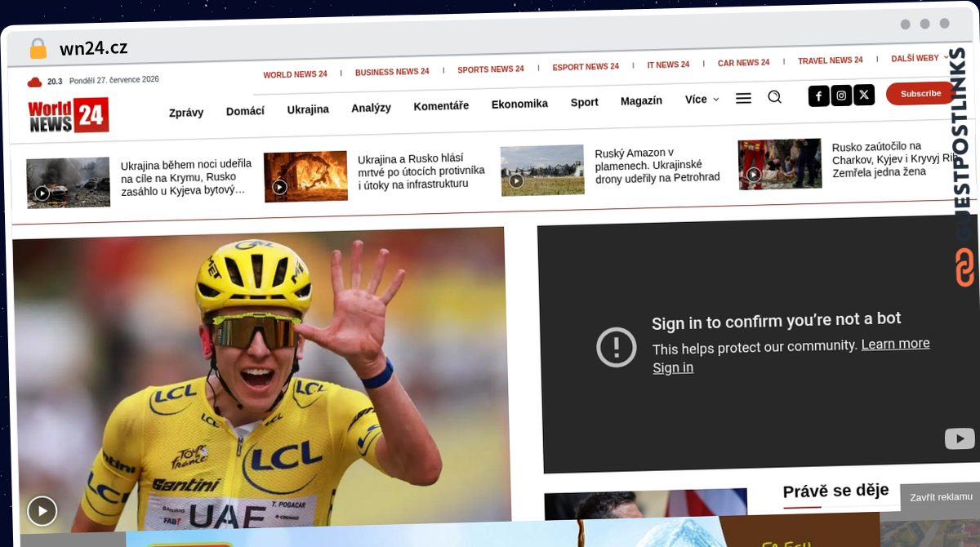This screenshot has height=547, width=980.
Task: Close the ad with Zavřít reklamu
Action: pyautogui.click(x=941, y=496)
